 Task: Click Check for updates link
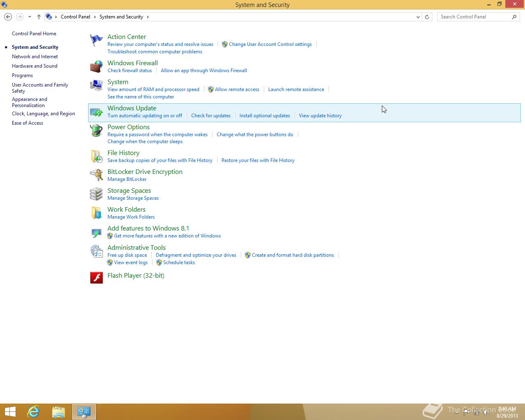pyautogui.click(x=211, y=116)
